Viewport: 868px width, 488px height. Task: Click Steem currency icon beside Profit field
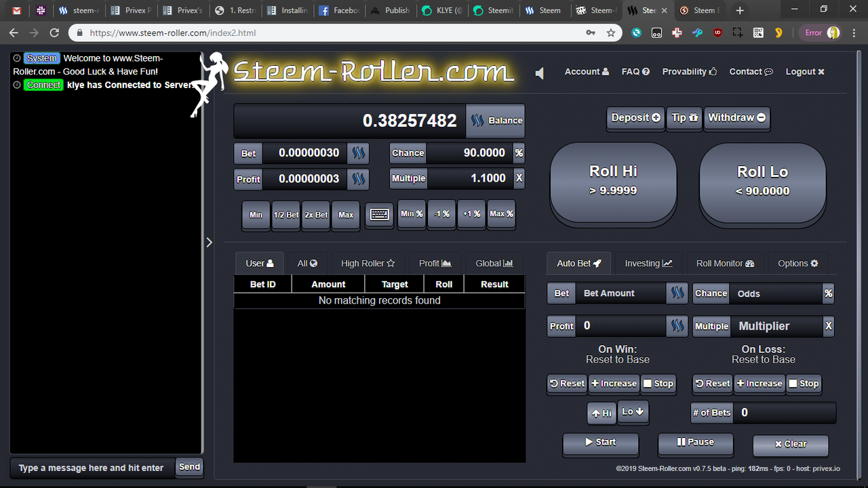pos(358,179)
